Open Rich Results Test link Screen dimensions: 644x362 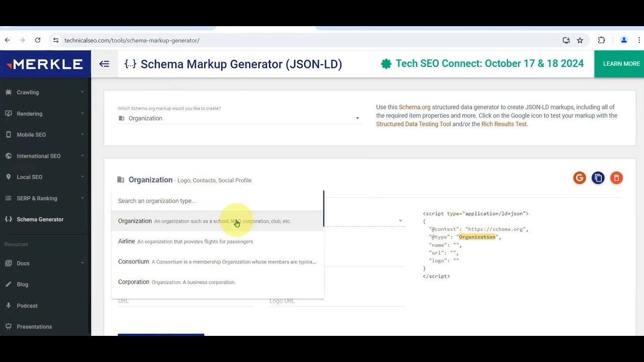click(504, 124)
